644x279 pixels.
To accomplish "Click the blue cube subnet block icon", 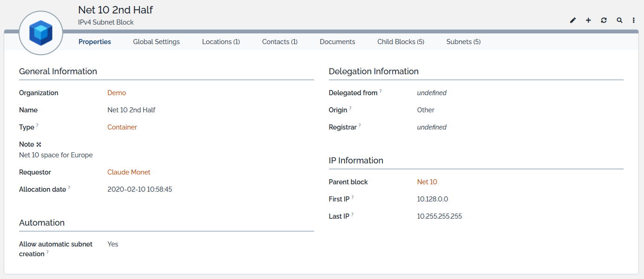I will [x=41, y=33].
